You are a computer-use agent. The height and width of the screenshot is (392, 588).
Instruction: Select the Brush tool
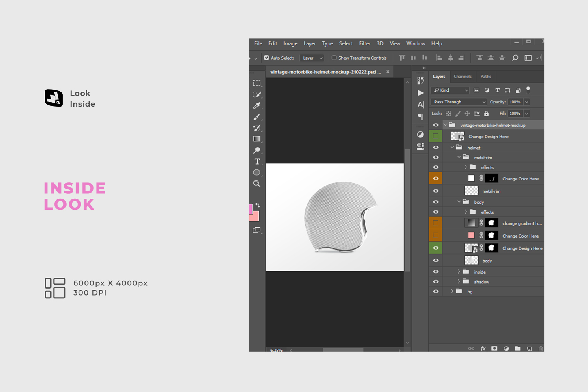(257, 117)
